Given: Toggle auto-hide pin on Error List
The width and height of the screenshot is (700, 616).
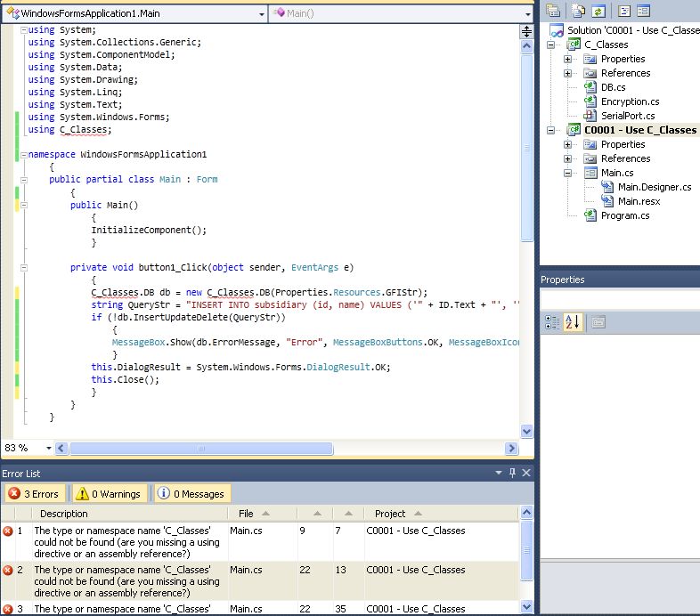Looking at the screenshot, I should pos(512,473).
